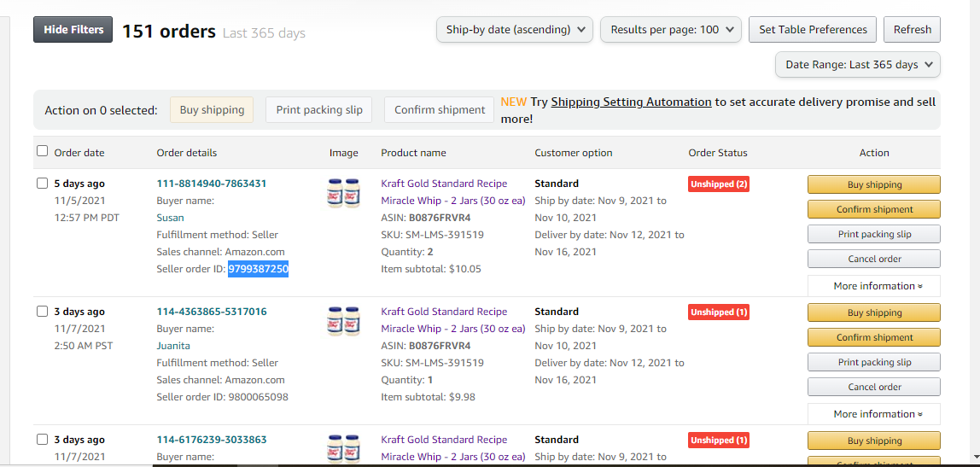Toggle the select-all checkbox beside Order date
980x467 pixels.
(x=42, y=151)
